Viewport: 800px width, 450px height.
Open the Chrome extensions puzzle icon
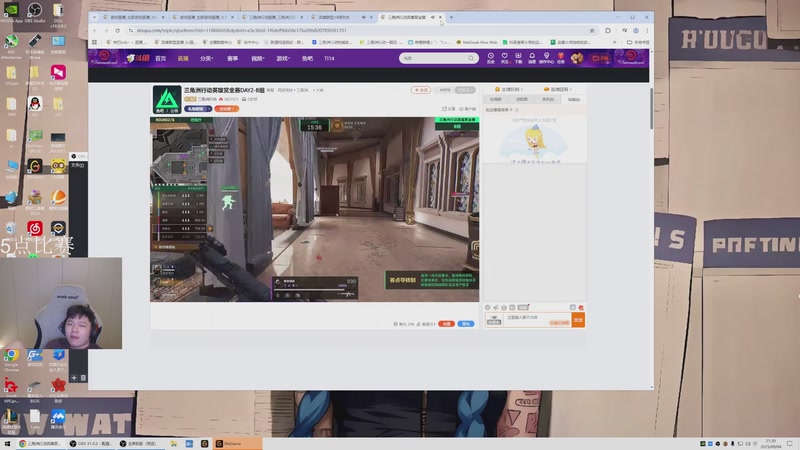(608, 31)
